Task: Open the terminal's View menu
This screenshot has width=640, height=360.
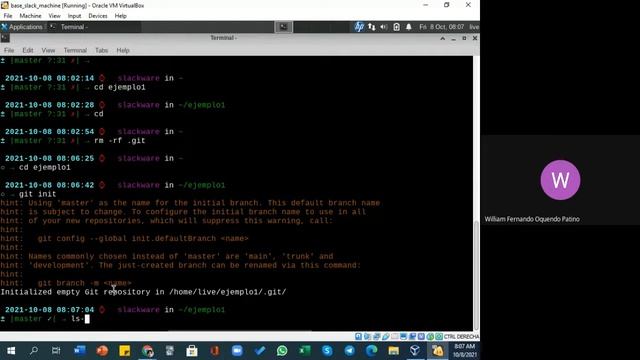Action: tap(48, 51)
